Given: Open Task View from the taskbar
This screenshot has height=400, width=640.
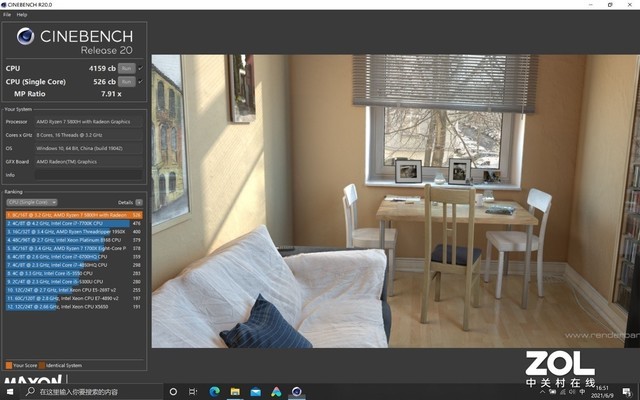Looking at the screenshot, I should click(192, 391).
